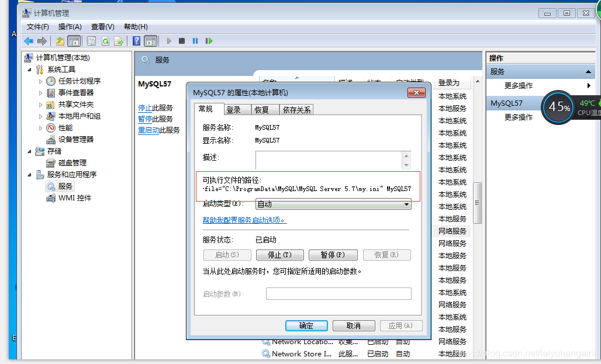Toggle the Show/Hide Action Pane icon

[151, 41]
